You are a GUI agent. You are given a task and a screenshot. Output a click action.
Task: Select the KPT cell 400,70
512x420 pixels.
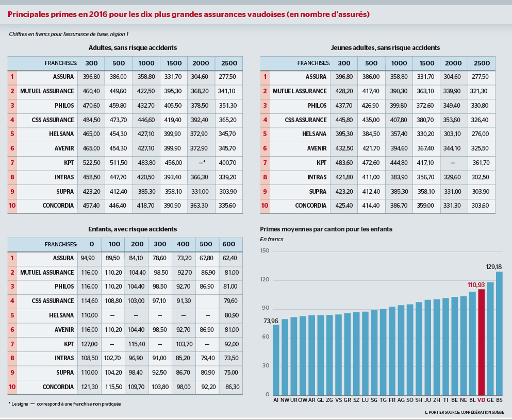tap(227, 162)
